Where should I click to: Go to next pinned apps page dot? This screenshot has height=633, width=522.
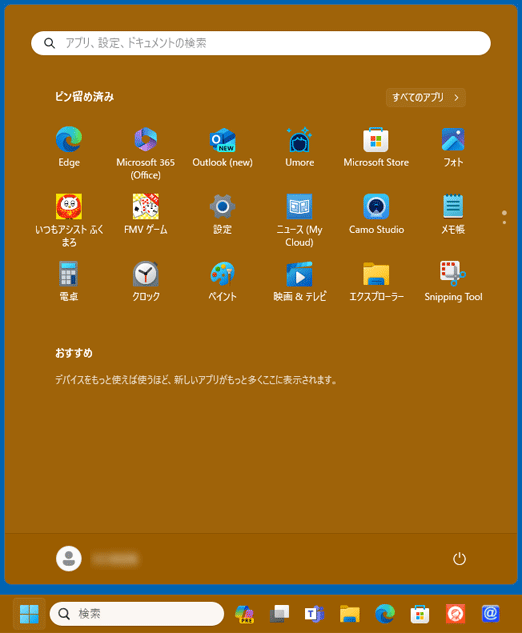coord(504,222)
